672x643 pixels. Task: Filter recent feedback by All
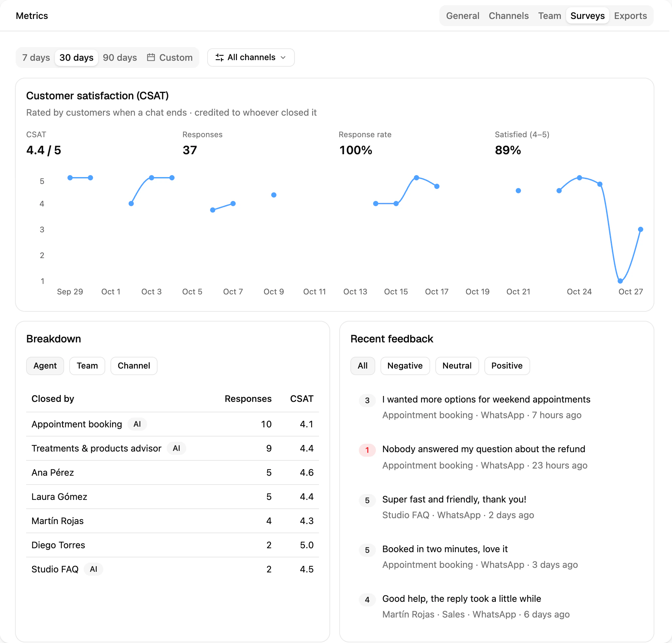click(362, 366)
